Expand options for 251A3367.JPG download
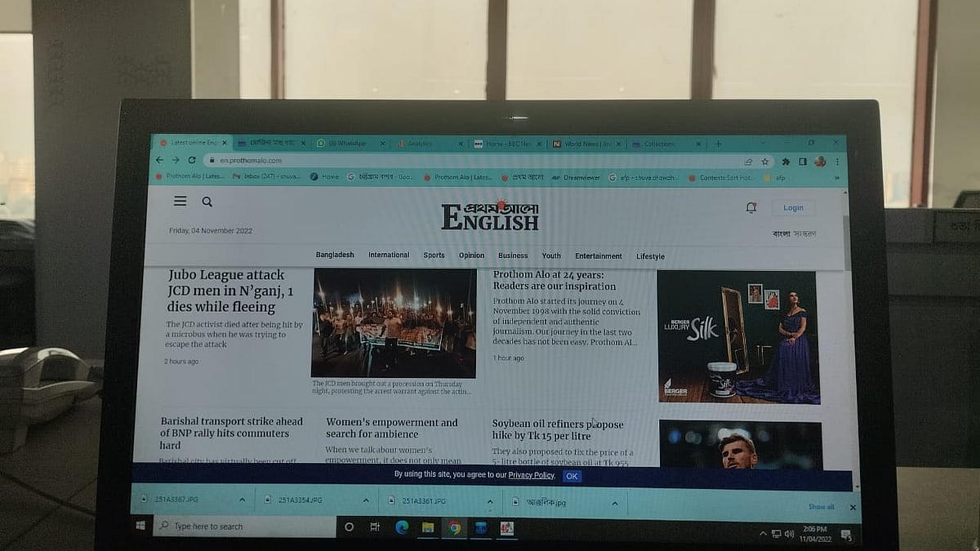980x551 pixels. point(242,500)
